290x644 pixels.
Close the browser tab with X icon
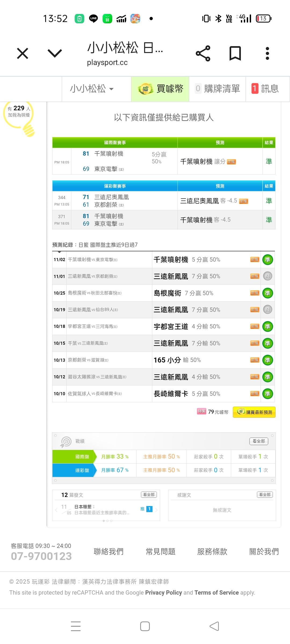(x=23, y=53)
